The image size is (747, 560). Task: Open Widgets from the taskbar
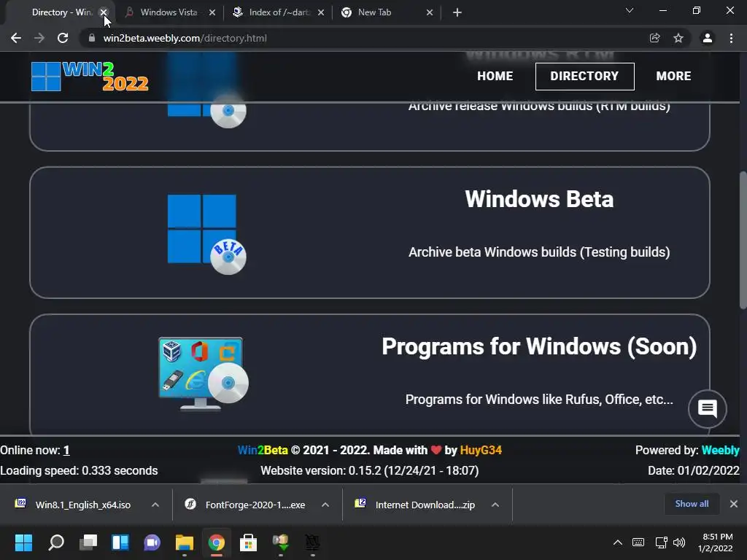tap(120, 542)
